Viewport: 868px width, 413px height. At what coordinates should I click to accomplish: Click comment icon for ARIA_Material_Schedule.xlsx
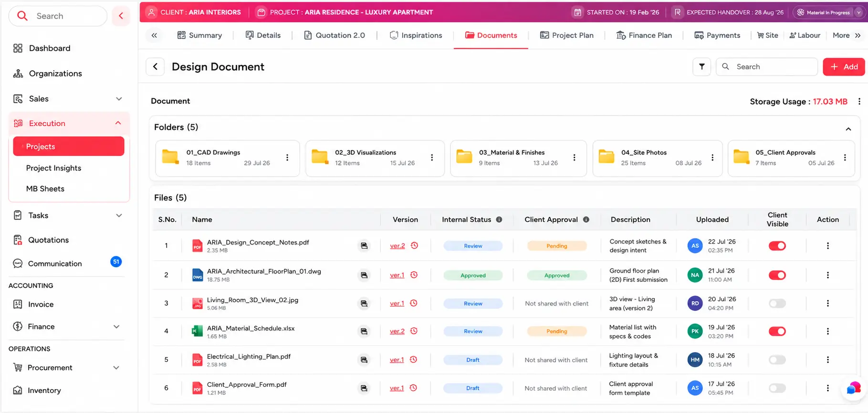(x=364, y=331)
